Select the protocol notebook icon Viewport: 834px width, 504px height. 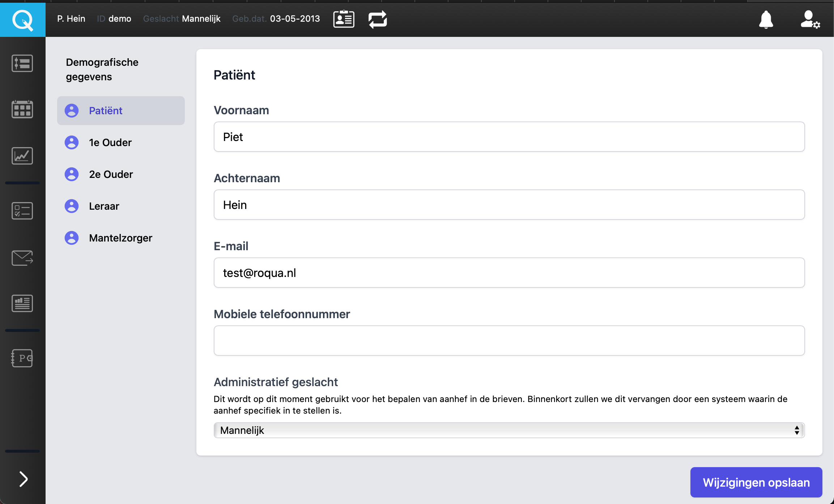[x=22, y=358]
